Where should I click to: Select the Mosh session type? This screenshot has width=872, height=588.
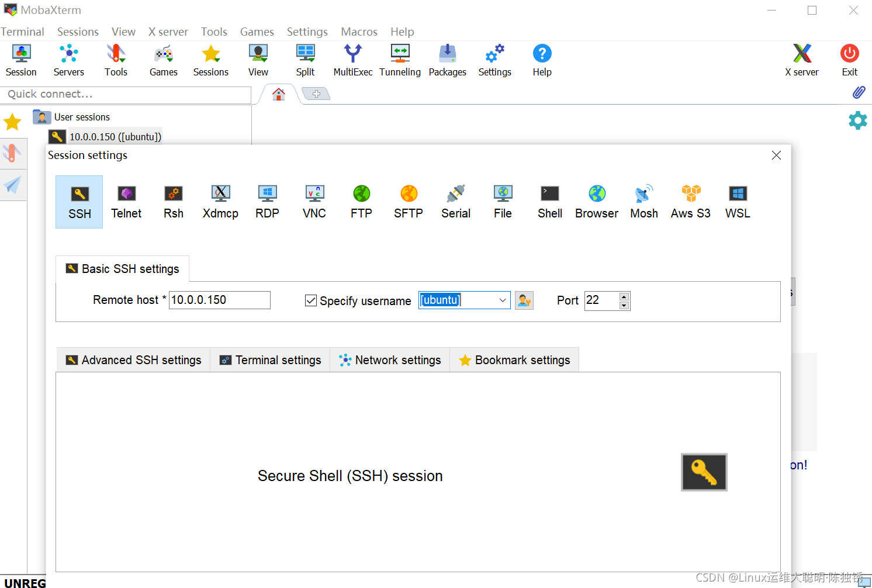click(644, 202)
